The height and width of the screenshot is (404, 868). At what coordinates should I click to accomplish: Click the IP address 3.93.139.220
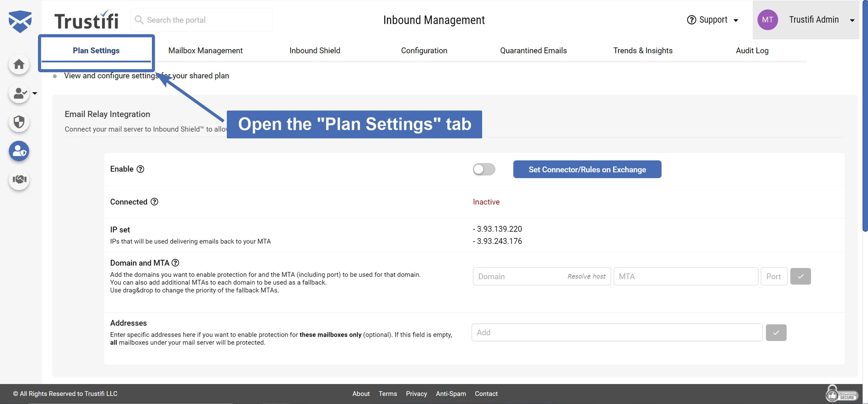(499, 229)
